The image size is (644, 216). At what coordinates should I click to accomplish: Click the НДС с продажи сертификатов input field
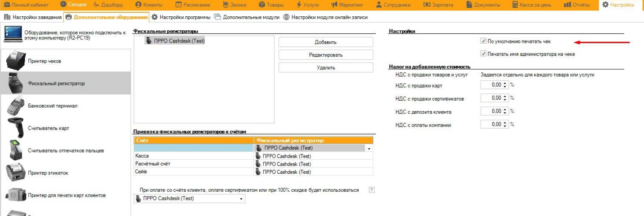coord(492,98)
